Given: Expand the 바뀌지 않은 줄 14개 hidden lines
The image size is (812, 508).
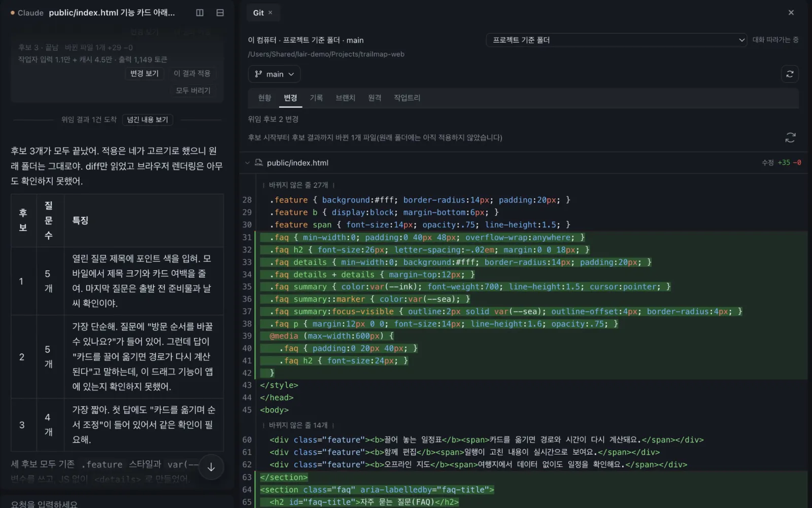Looking at the screenshot, I should click(x=298, y=425).
